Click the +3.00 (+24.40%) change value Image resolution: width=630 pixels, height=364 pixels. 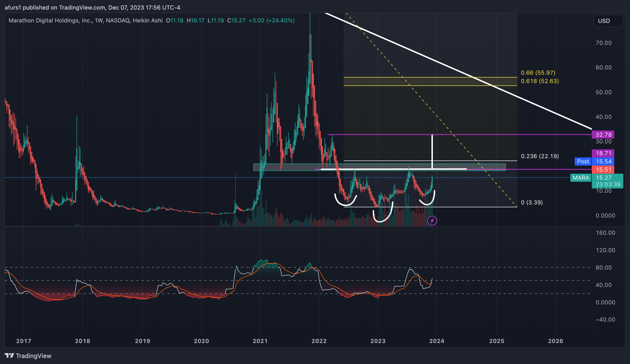tap(272, 21)
